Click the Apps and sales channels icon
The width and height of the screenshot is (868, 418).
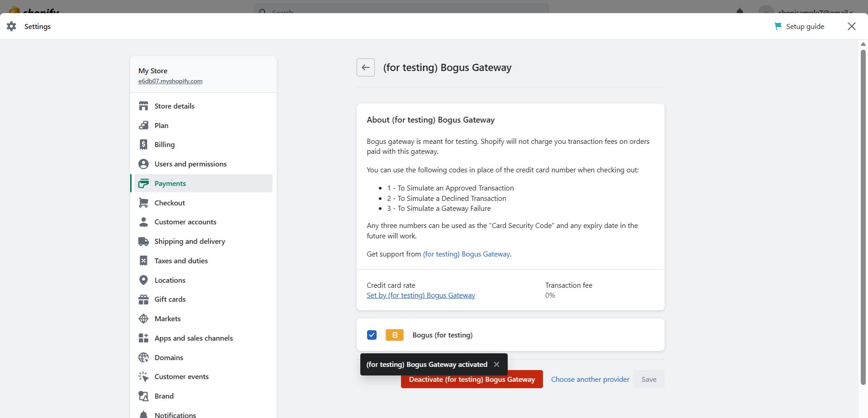click(x=144, y=338)
